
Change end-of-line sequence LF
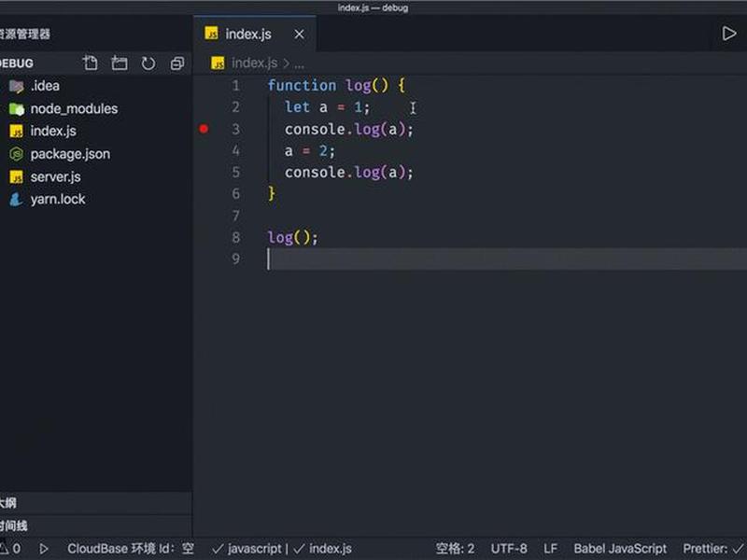pos(550,549)
